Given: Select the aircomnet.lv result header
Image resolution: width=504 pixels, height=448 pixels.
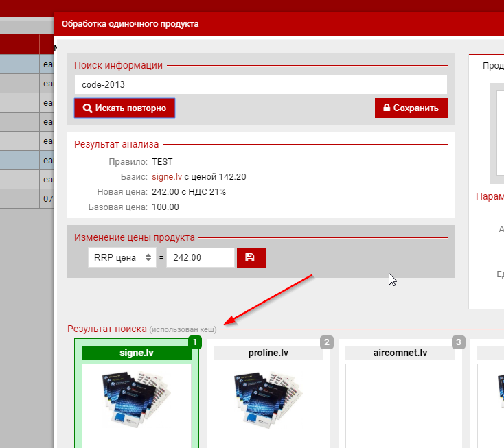Looking at the screenshot, I should [x=400, y=353].
